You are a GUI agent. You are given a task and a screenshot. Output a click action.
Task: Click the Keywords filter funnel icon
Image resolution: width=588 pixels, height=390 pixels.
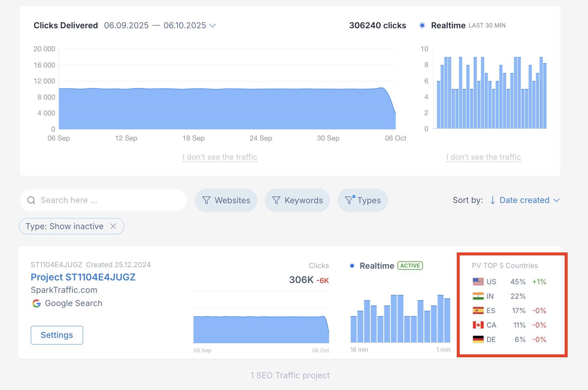click(x=276, y=200)
